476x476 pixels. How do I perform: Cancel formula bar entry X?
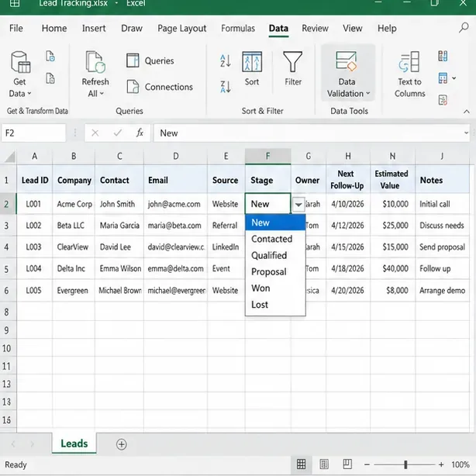tap(95, 133)
